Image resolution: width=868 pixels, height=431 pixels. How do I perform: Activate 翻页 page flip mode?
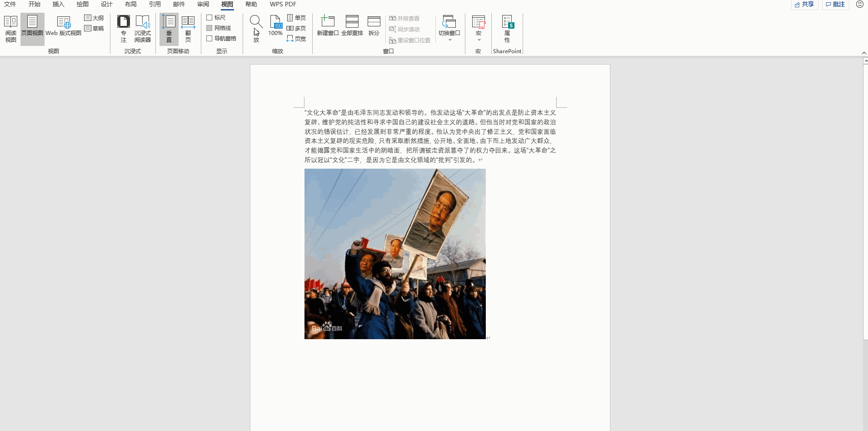point(189,27)
